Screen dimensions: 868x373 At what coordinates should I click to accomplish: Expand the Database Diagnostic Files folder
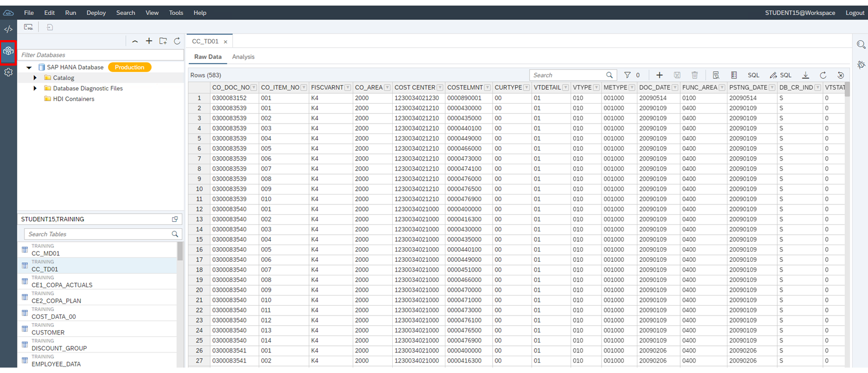[x=35, y=88]
